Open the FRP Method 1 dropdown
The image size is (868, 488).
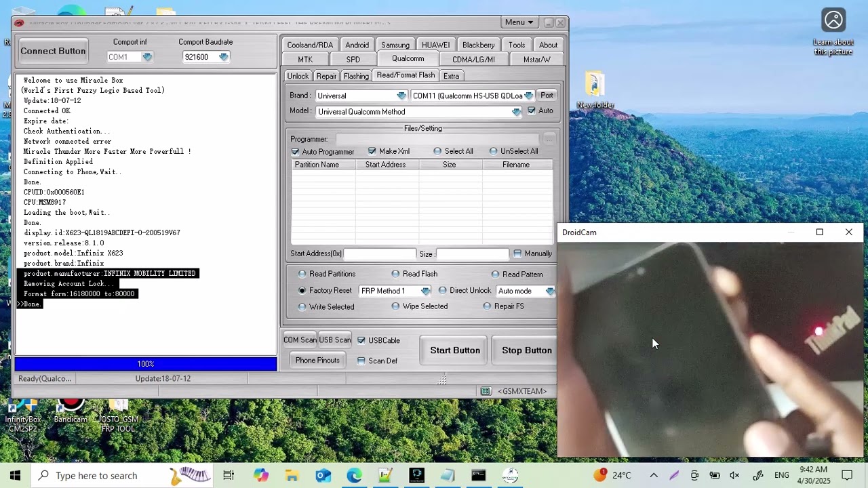point(425,291)
